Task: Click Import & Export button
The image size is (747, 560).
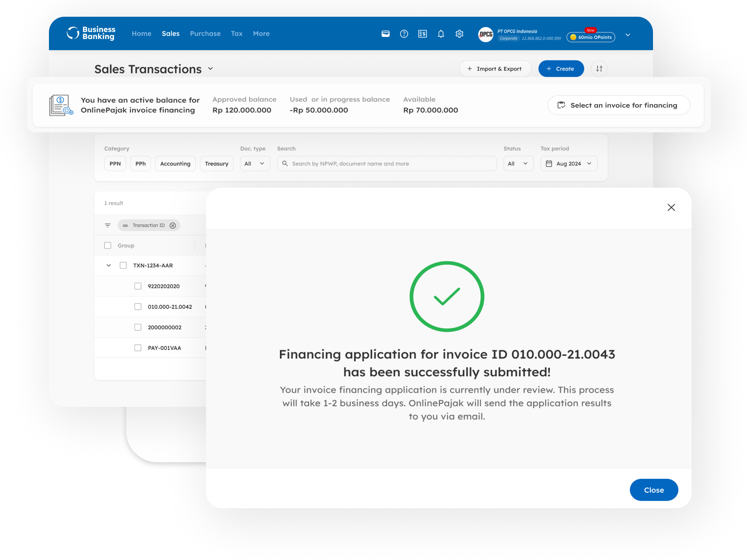Action: [495, 69]
